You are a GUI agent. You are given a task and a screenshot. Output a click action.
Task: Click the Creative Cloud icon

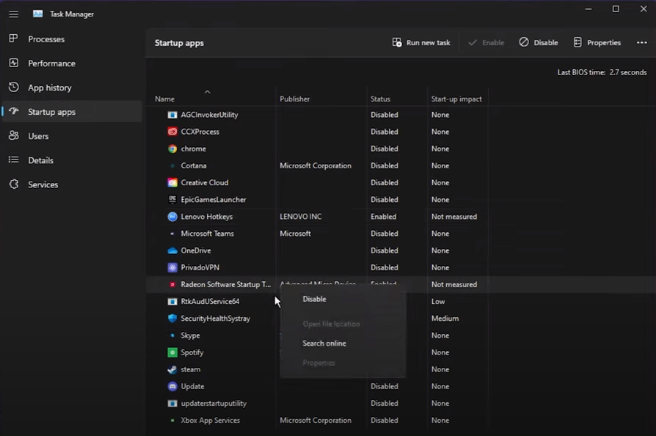click(172, 183)
